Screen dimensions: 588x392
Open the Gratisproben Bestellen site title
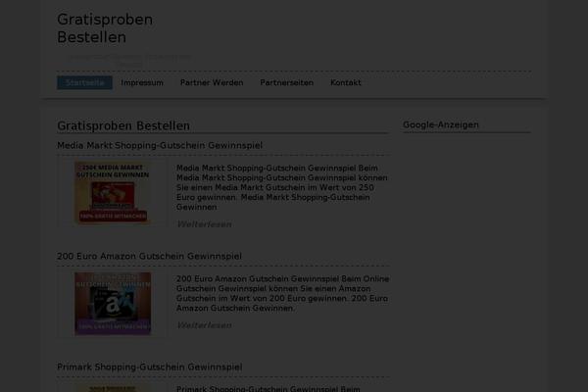pyautogui.click(x=105, y=28)
